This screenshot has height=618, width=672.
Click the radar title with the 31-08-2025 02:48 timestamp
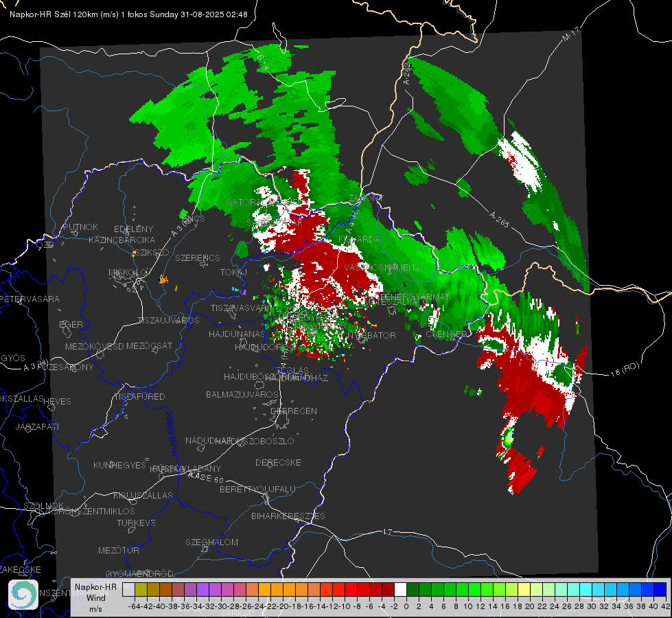tap(128, 14)
